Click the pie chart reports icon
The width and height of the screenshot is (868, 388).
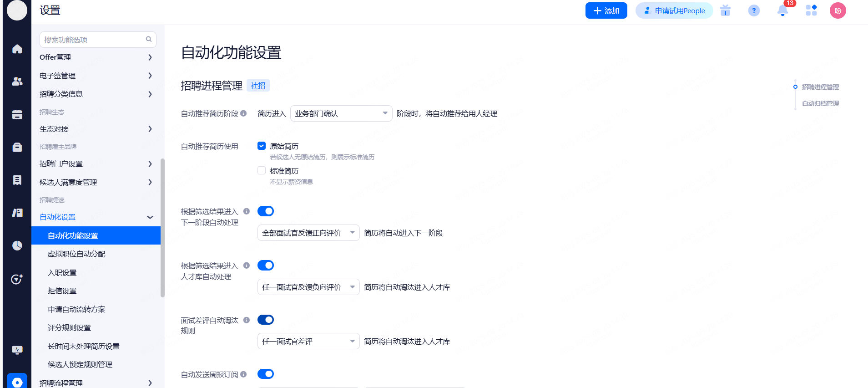[17, 246]
